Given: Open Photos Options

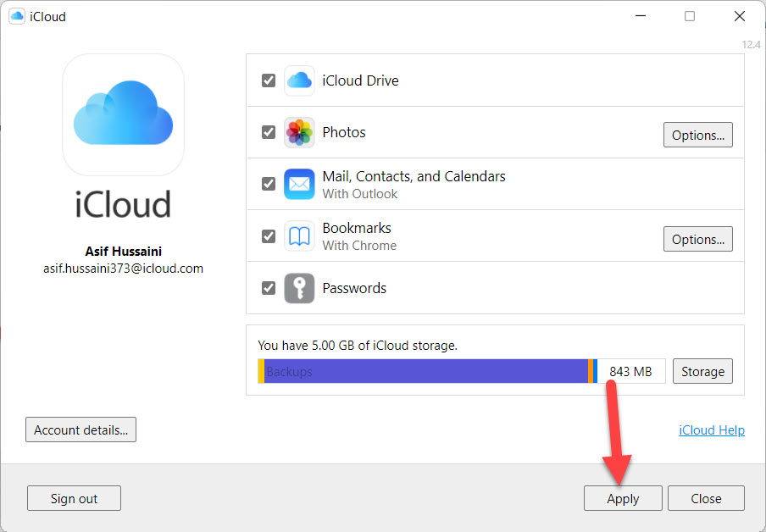Looking at the screenshot, I should [x=697, y=135].
